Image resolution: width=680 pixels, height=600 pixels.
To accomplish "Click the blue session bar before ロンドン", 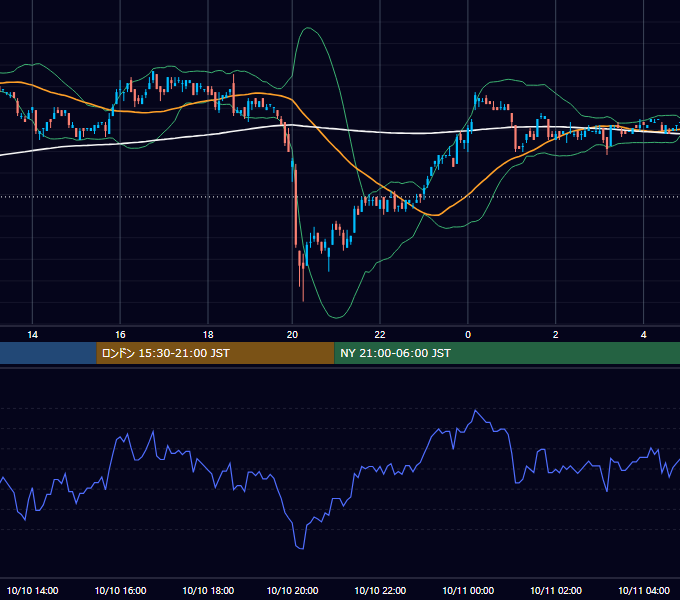I will click(x=48, y=353).
